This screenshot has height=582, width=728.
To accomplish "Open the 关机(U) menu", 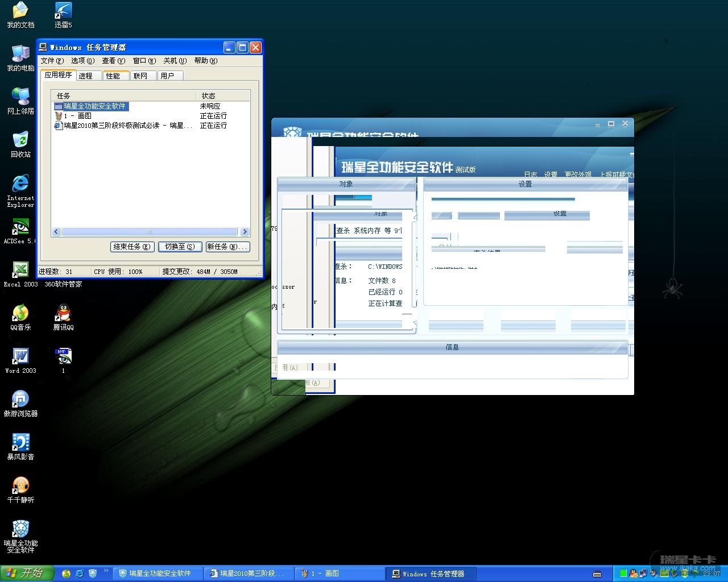I will click(175, 61).
